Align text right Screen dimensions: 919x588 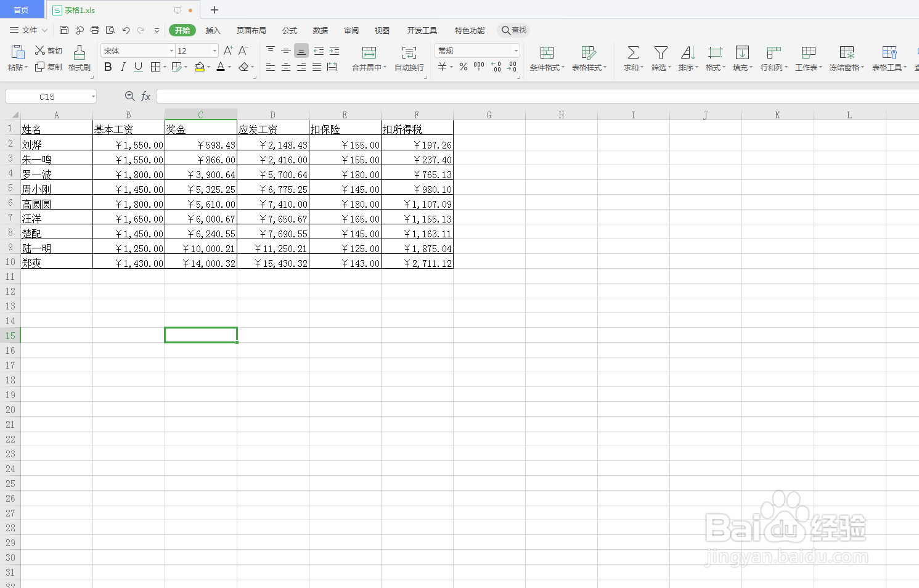[x=301, y=67]
